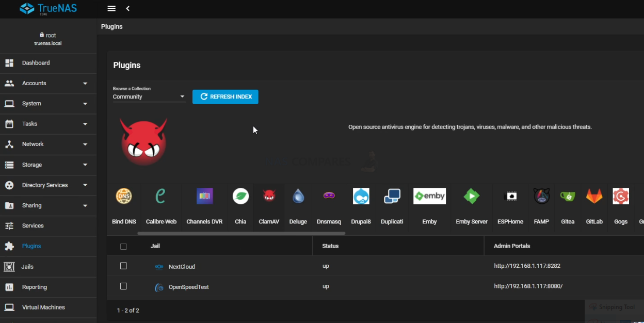Pick the FAMP plugin icon
Image resolution: width=644 pixels, height=323 pixels.
point(542,196)
